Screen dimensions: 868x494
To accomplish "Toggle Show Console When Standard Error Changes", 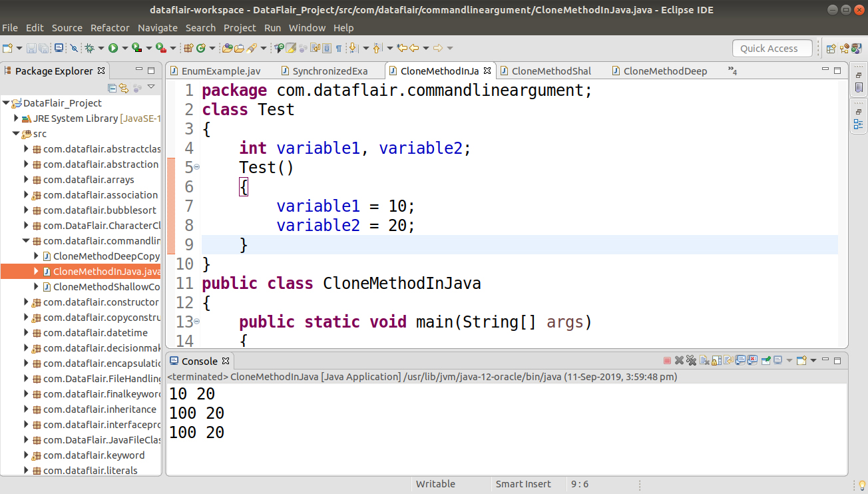I will 752,360.
